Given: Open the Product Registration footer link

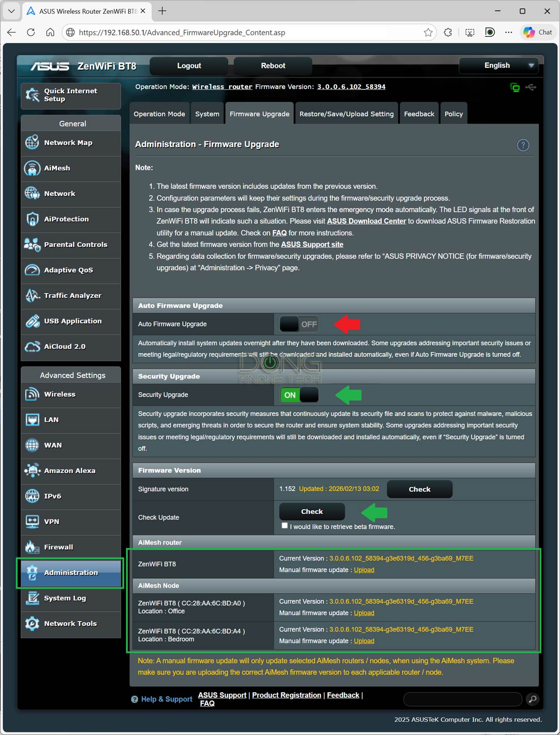Looking at the screenshot, I should [287, 695].
